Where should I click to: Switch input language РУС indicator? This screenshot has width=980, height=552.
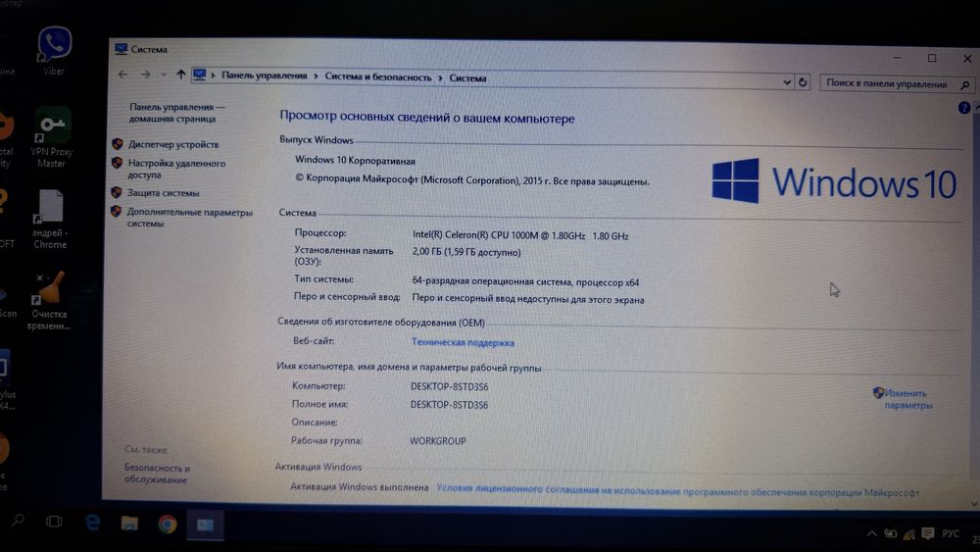[x=951, y=533]
